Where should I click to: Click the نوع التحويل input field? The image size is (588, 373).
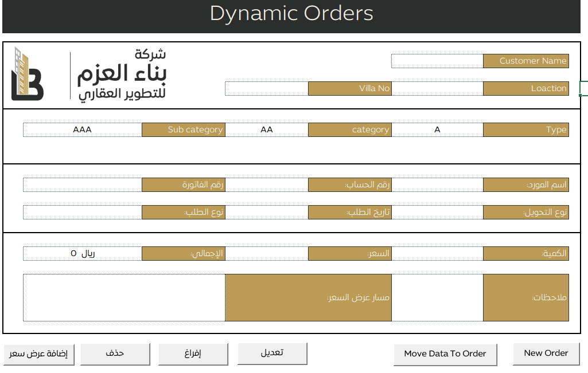(x=437, y=213)
